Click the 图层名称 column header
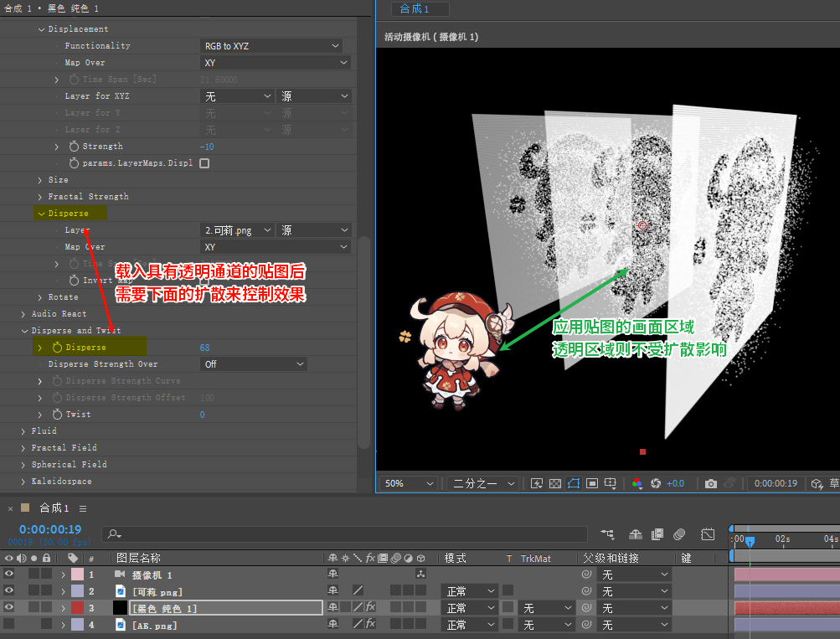The width and height of the screenshot is (840, 639). pos(138,558)
